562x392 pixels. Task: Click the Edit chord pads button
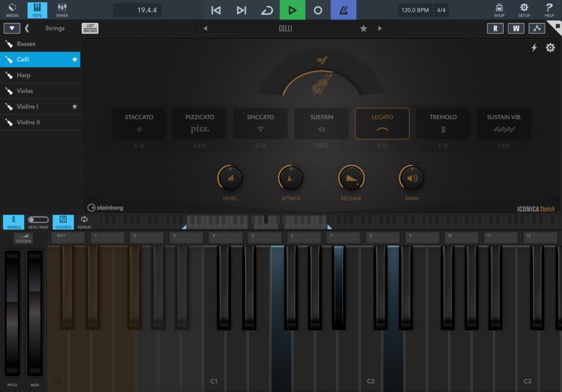pos(68,238)
